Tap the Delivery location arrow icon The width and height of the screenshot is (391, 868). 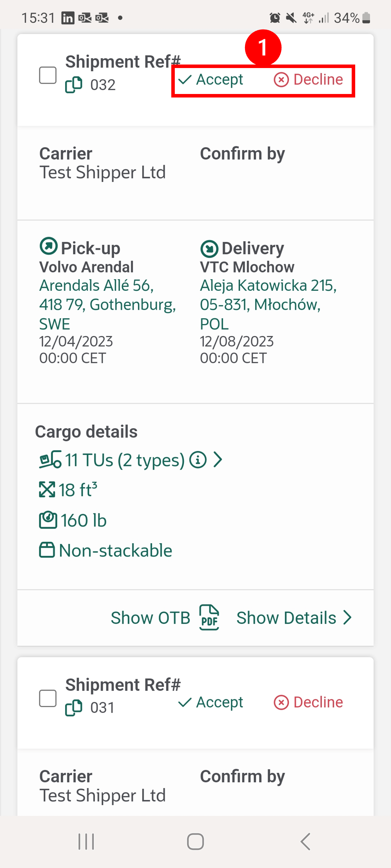click(x=209, y=249)
